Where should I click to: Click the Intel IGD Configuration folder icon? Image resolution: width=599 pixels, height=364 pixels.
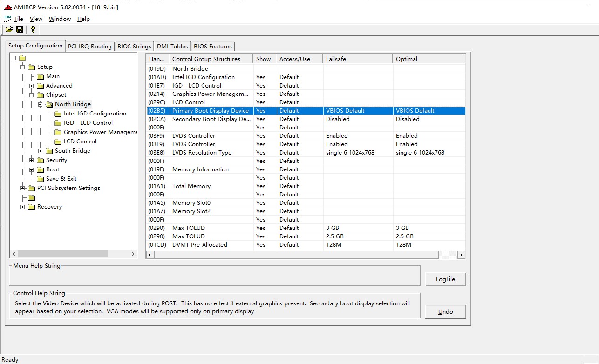58,114
